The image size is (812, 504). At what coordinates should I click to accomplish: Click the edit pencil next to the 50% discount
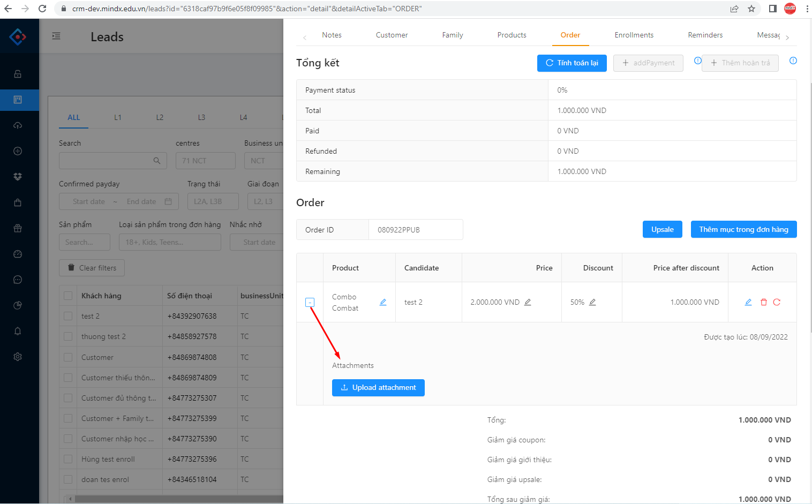(592, 302)
